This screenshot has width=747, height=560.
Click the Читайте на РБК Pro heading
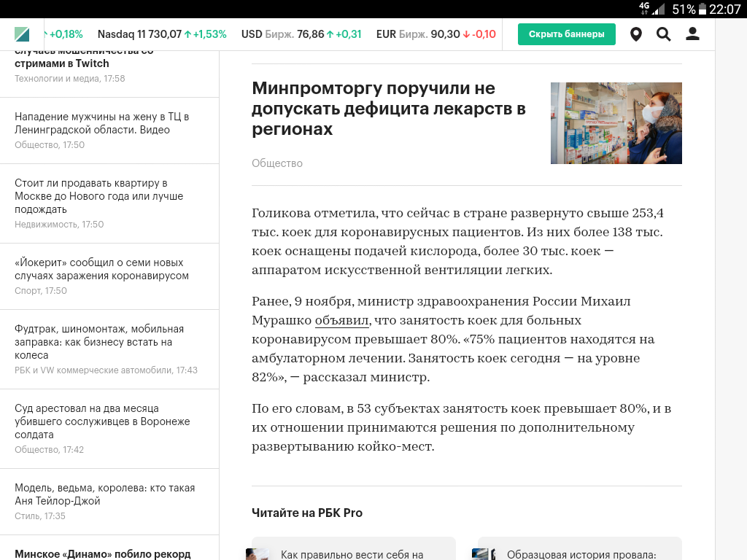[307, 513]
